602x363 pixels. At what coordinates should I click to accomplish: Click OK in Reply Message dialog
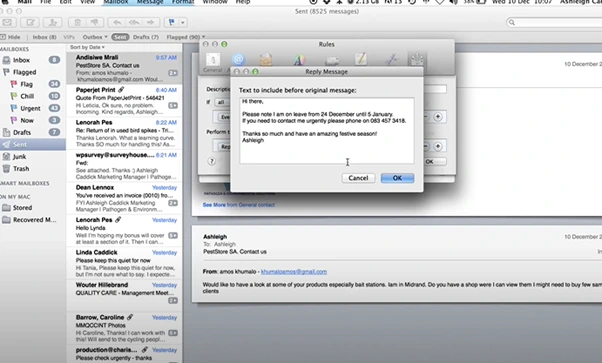(397, 178)
